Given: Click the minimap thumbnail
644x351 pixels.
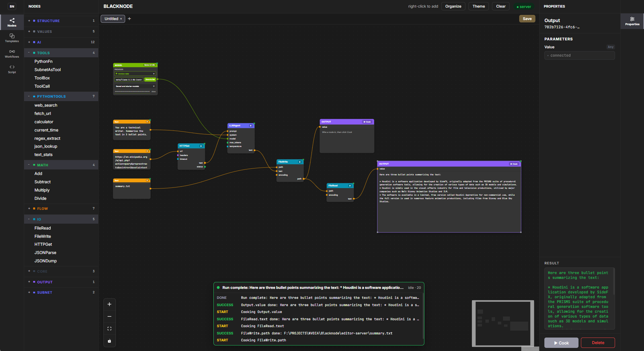Looking at the screenshot, I should (x=503, y=323).
